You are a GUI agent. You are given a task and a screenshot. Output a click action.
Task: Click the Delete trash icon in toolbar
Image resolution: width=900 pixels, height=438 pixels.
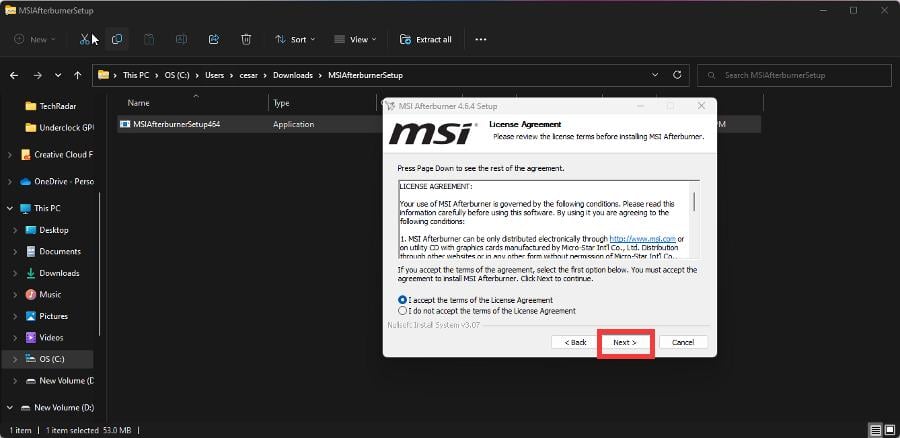click(x=246, y=40)
